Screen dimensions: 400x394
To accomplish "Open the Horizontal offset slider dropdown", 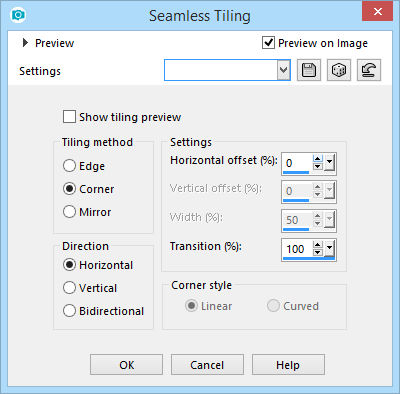I will click(329, 163).
